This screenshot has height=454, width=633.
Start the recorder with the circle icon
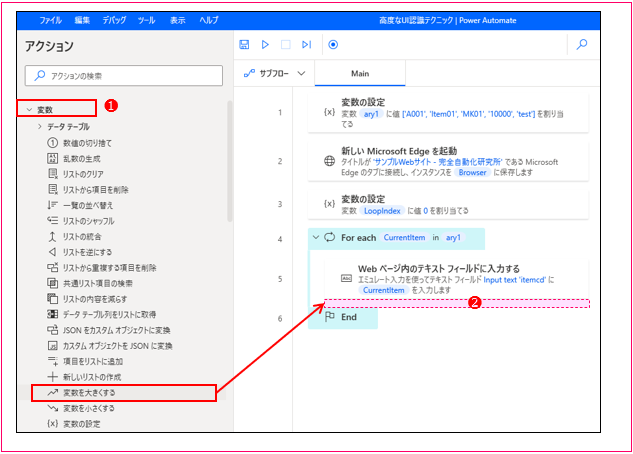[x=333, y=44]
